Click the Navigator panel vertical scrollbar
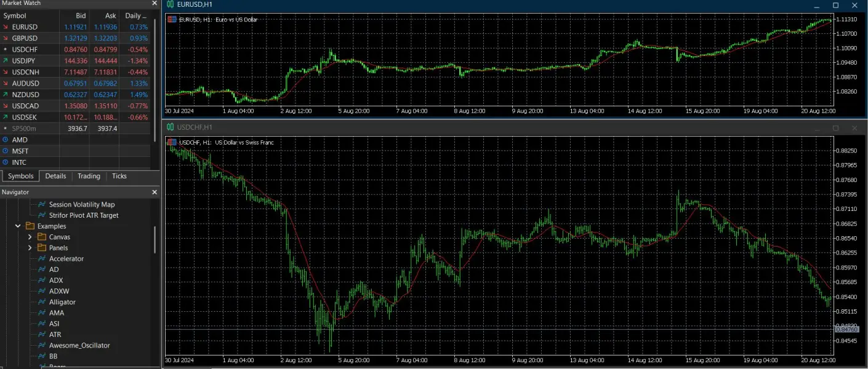Image resolution: width=868 pixels, height=369 pixels. [155, 240]
